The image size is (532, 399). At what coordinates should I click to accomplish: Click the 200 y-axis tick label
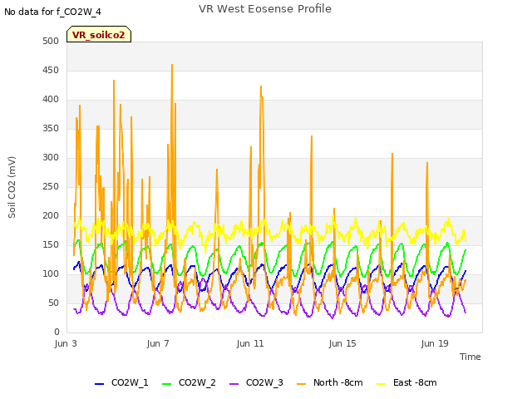click(x=51, y=216)
